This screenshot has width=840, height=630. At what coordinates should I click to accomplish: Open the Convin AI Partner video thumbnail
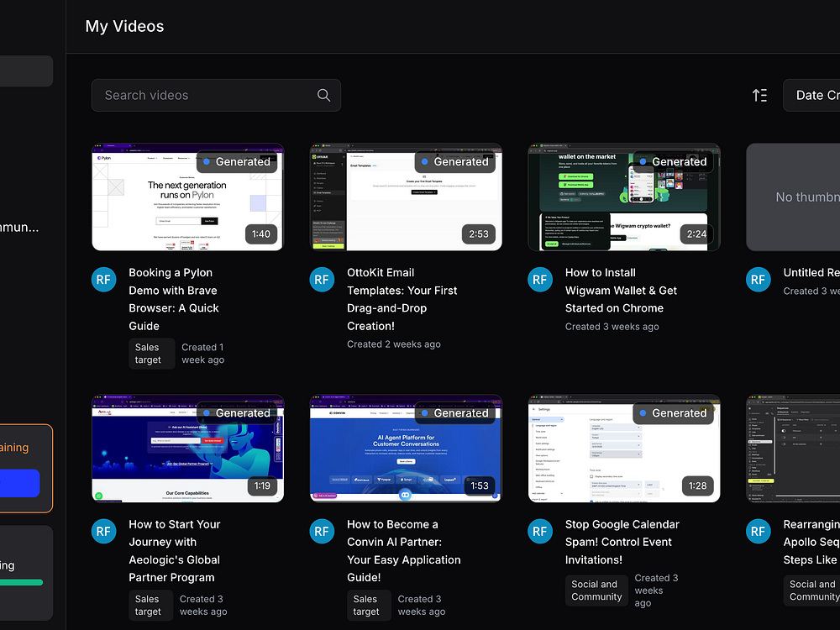406,449
